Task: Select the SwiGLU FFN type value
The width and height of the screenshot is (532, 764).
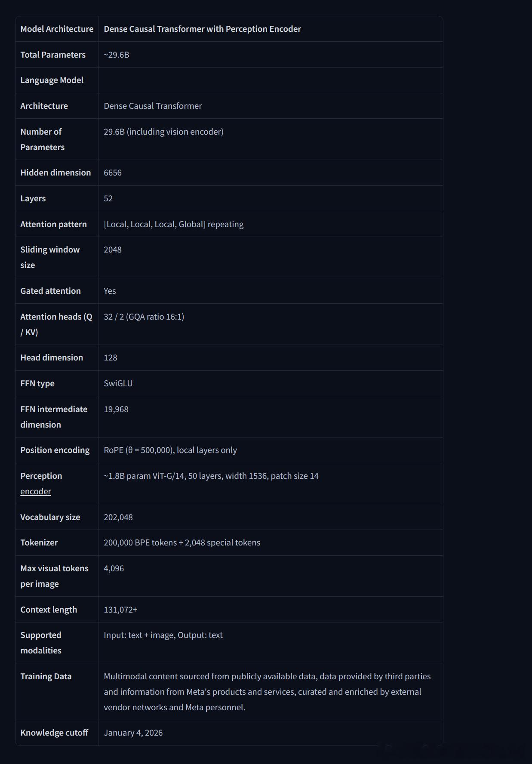Action: [x=118, y=383]
